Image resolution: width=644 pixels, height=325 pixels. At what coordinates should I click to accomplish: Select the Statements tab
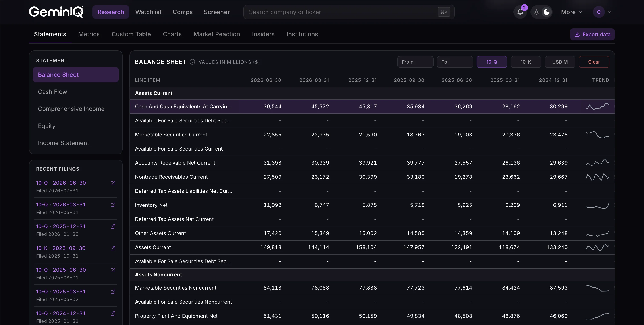(50, 34)
